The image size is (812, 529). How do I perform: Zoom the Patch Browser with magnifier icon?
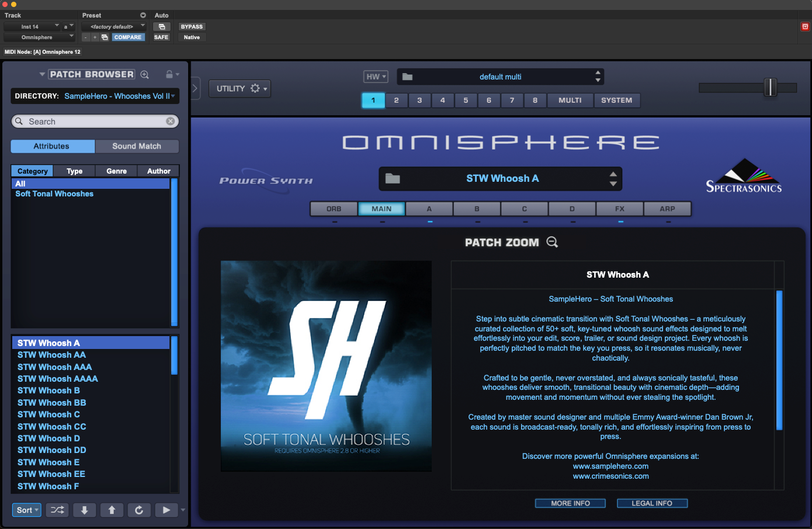click(x=145, y=74)
